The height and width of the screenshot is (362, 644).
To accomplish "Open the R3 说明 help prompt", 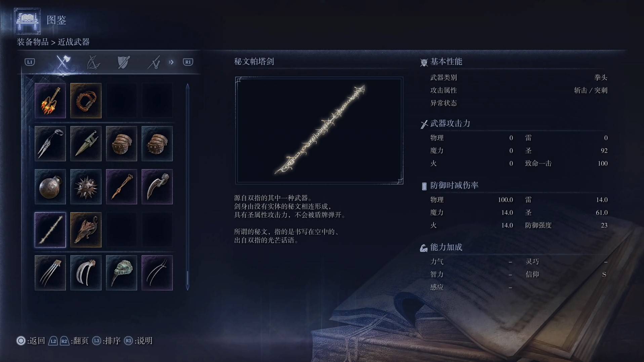I will (138, 341).
